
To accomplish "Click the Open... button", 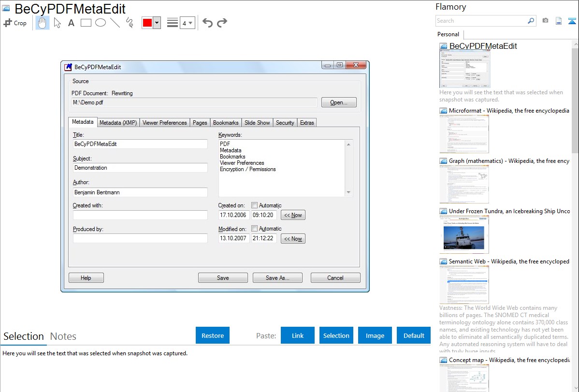I will tap(339, 102).
